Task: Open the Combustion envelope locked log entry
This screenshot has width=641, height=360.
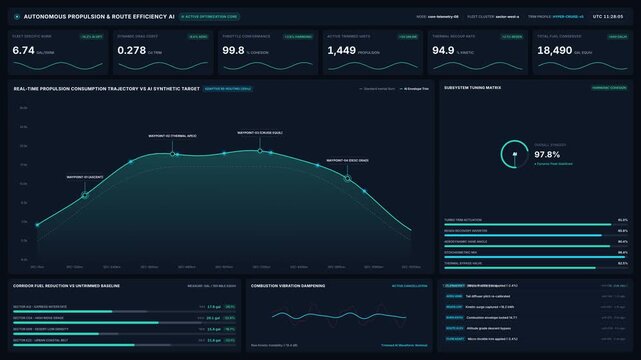Action: [x=536, y=318]
